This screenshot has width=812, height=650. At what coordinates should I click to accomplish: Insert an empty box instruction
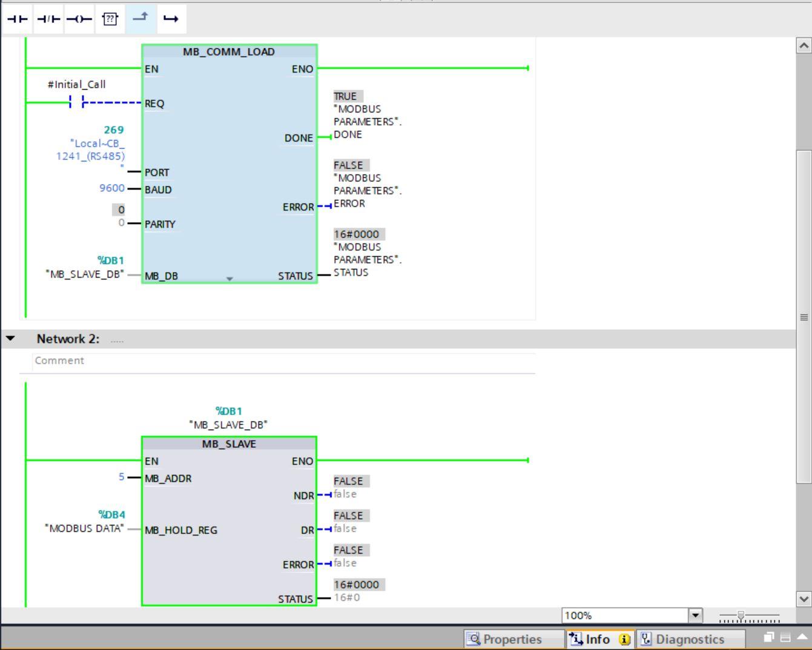pos(110,19)
